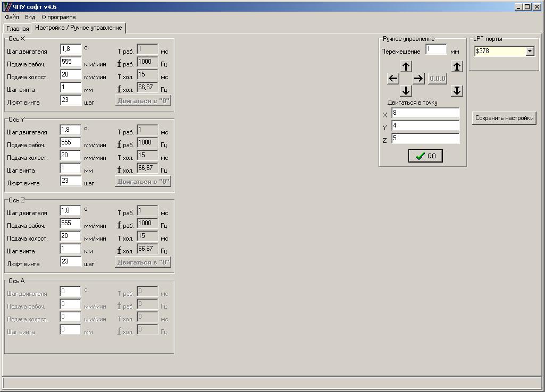Click the Ось Z Люфт винта field
This screenshot has height=392, width=545.
pyautogui.click(x=71, y=262)
